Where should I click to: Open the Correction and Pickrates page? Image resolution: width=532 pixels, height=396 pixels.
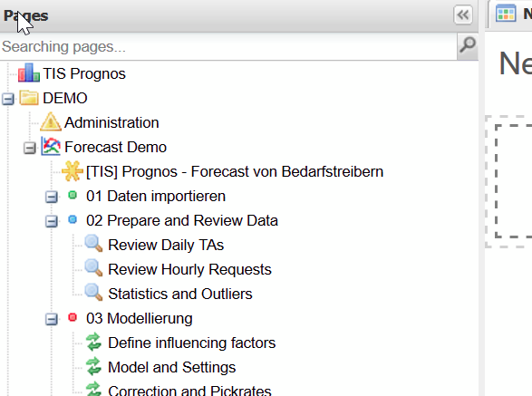point(189,391)
